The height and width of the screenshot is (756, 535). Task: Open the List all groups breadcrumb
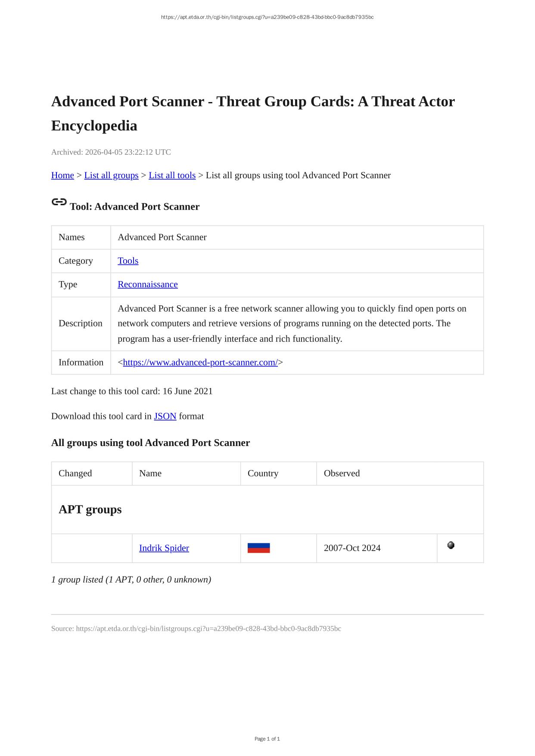click(x=111, y=175)
